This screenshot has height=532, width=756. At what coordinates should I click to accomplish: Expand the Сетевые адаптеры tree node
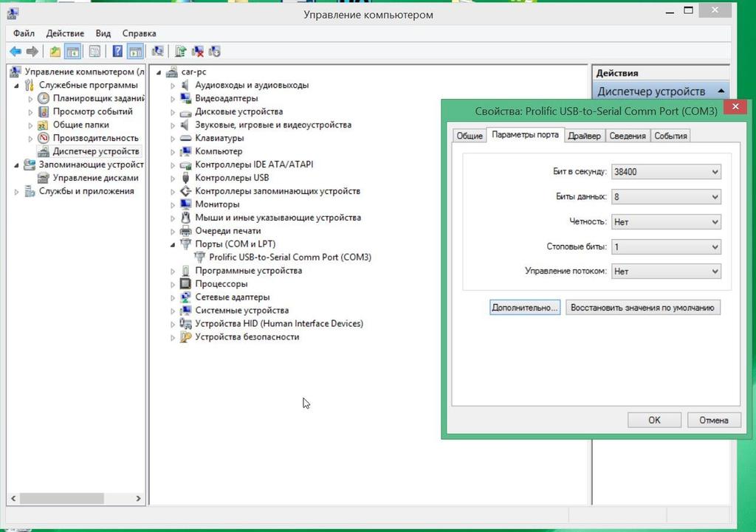pyautogui.click(x=173, y=297)
